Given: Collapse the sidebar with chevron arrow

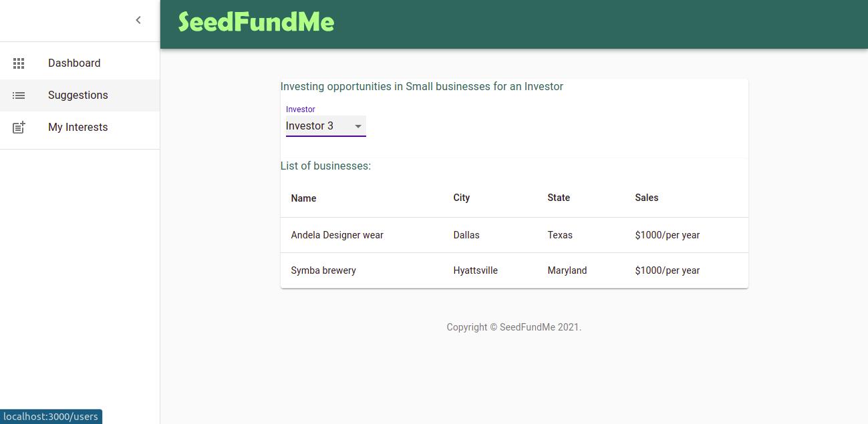Looking at the screenshot, I should click(x=138, y=20).
